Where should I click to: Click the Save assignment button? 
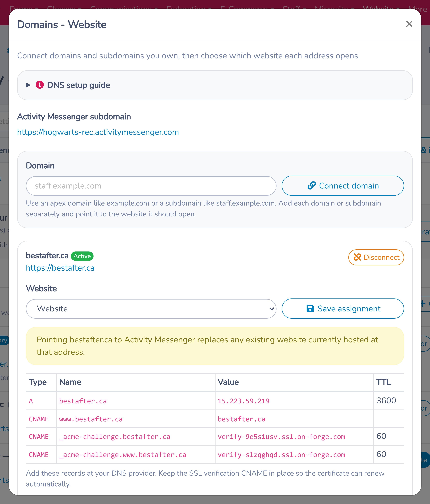343,309
